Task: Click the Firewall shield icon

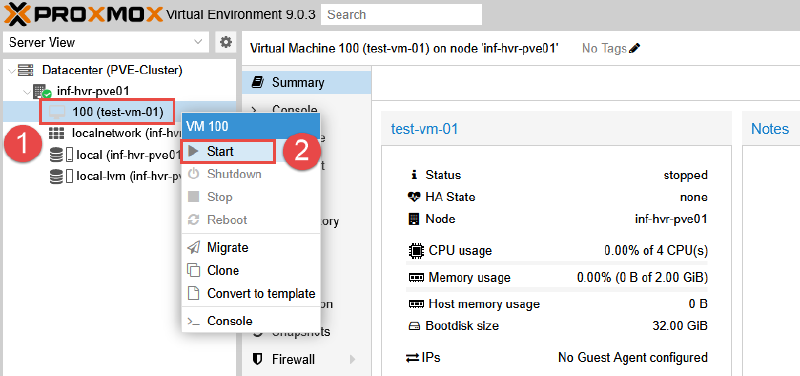Action: point(258,359)
